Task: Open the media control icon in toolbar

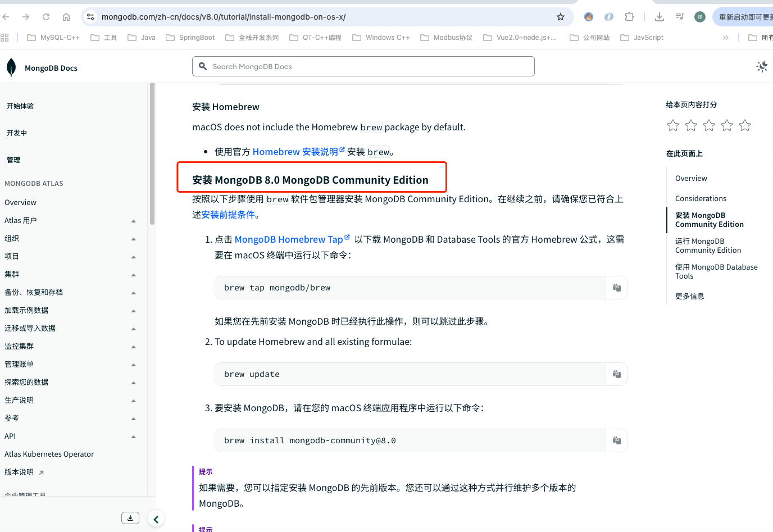Action: [680, 17]
